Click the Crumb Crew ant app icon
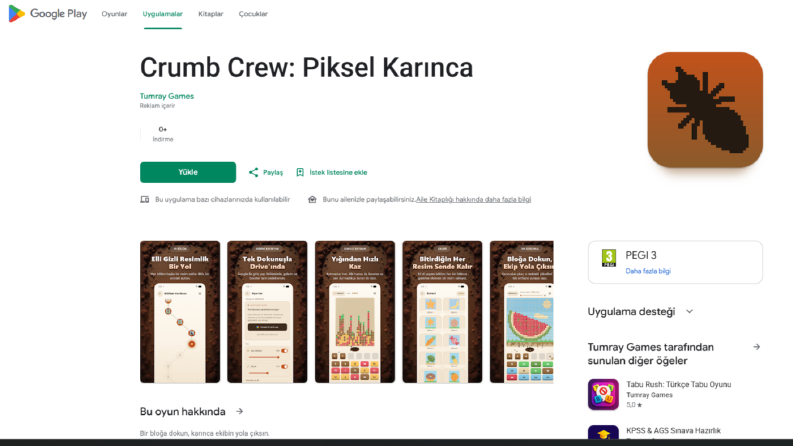 tap(705, 110)
